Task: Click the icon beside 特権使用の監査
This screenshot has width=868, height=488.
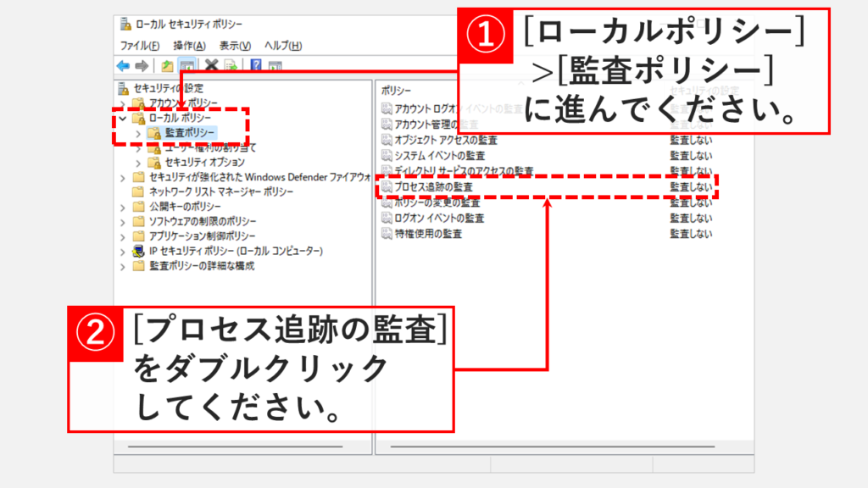Action: pos(387,234)
